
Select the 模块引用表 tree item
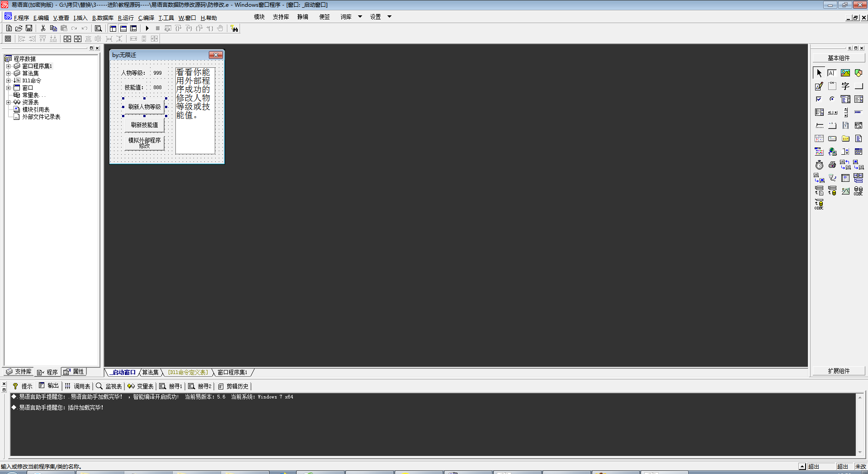[x=36, y=109]
